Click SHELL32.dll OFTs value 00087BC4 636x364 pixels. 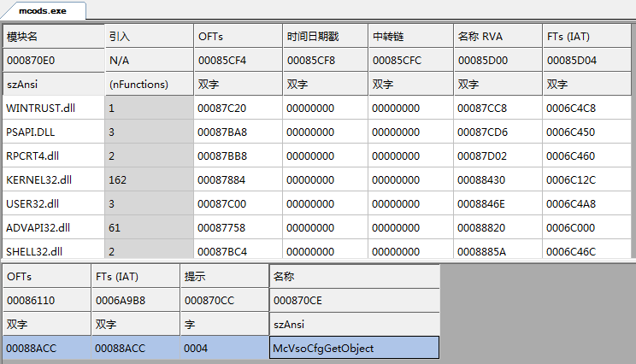pyautogui.click(x=238, y=251)
